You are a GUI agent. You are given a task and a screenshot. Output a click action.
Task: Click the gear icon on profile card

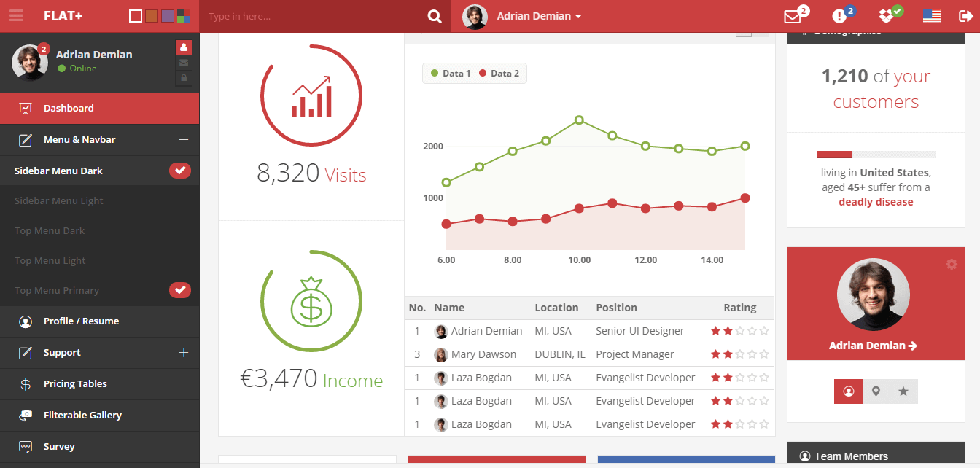951,264
